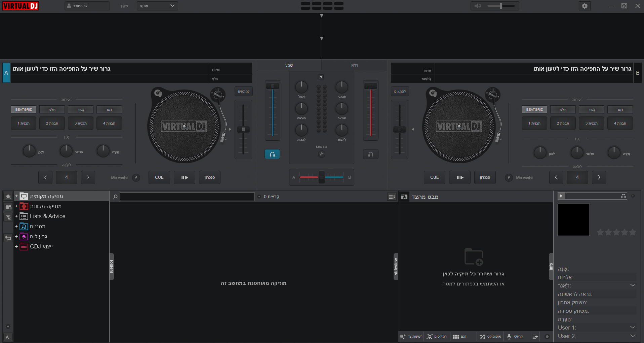Screen dimensions: 644x343
Task: Click deck B pitch slider handle
Action: [400, 129]
